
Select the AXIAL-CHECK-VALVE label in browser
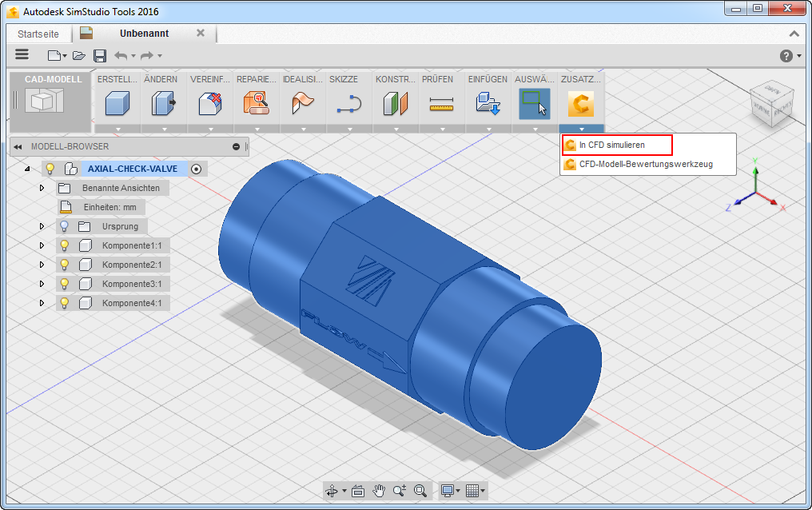pyautogui.click(x=133, y=169)
